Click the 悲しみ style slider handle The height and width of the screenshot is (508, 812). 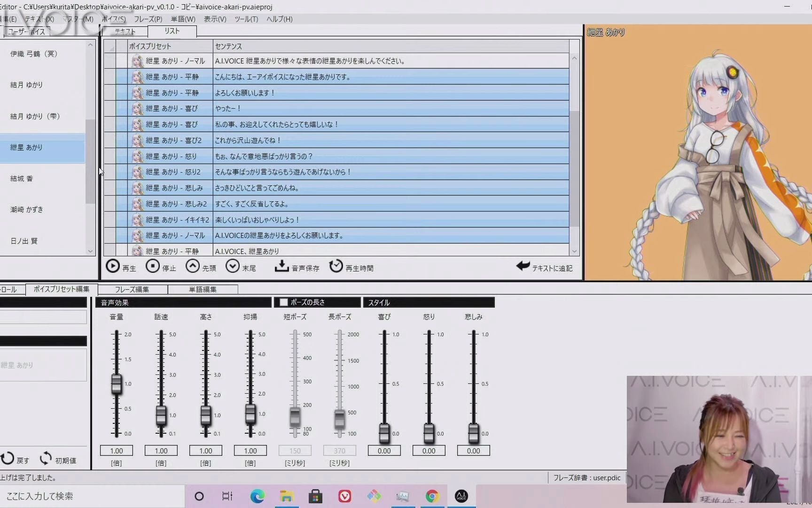pos(474,433)
